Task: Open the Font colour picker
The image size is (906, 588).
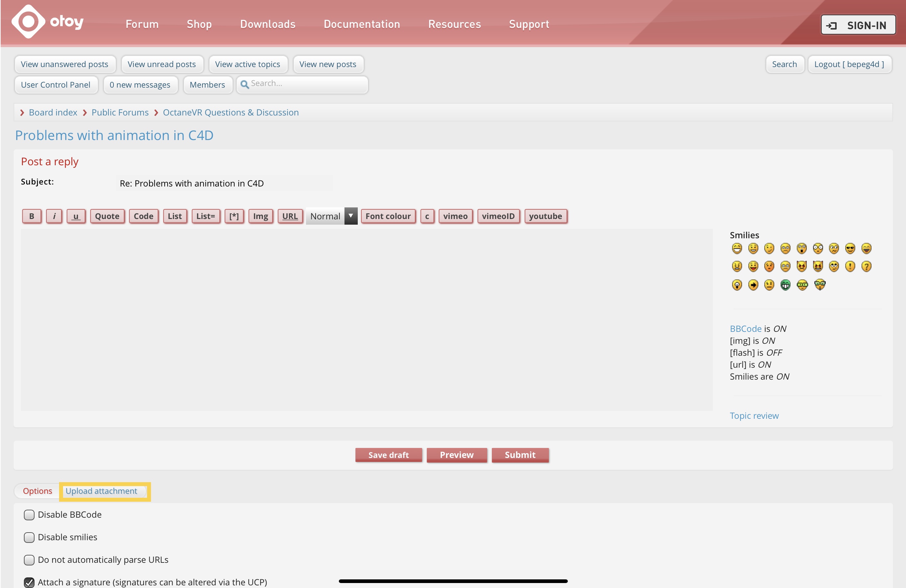Action: pyautogui.click(x=388, y=216)
